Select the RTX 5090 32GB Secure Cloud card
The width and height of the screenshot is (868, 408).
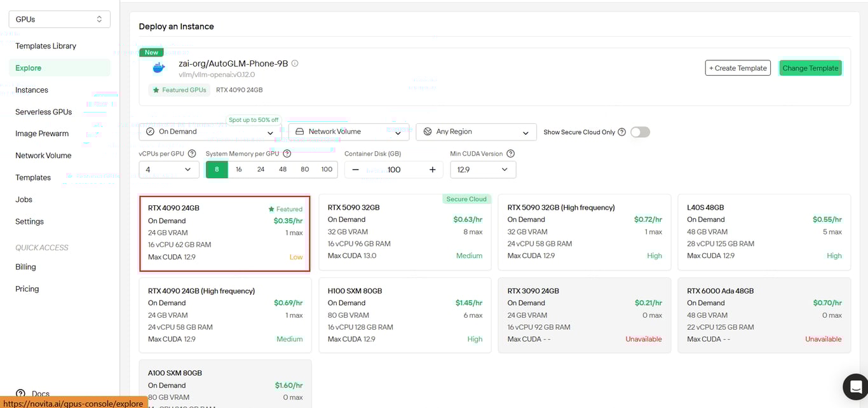[405, 233]
